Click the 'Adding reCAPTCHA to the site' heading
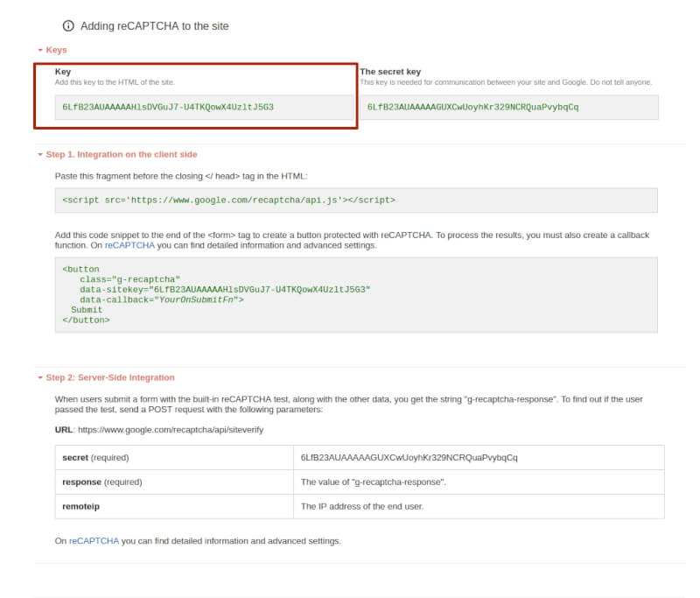This screenshot has height=598, width=700. coord(155,26)
